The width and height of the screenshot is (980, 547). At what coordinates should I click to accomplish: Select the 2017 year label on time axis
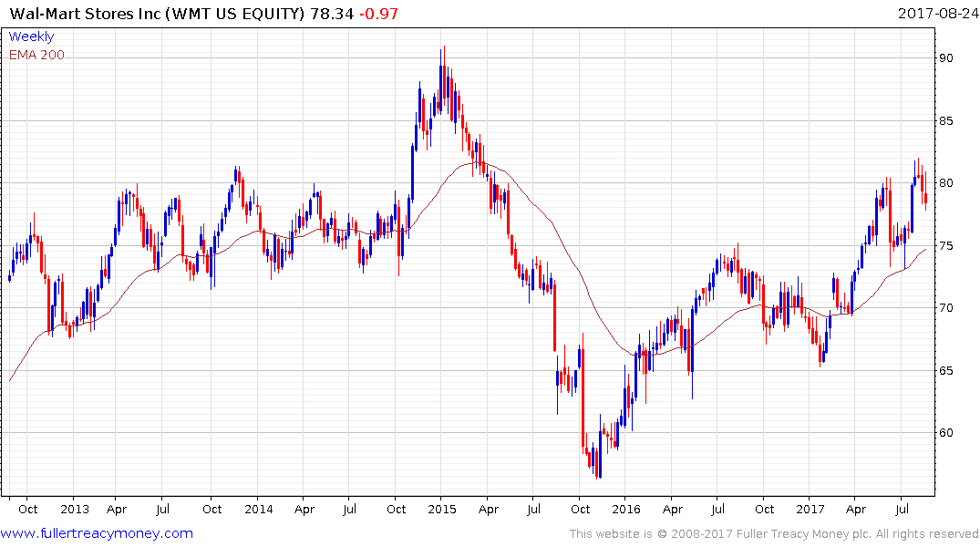pos(810,509)
